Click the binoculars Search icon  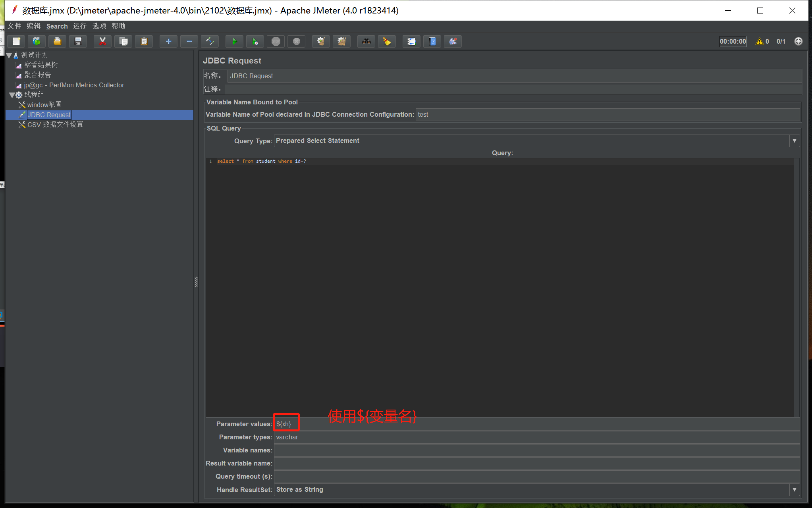coord(366,41)
